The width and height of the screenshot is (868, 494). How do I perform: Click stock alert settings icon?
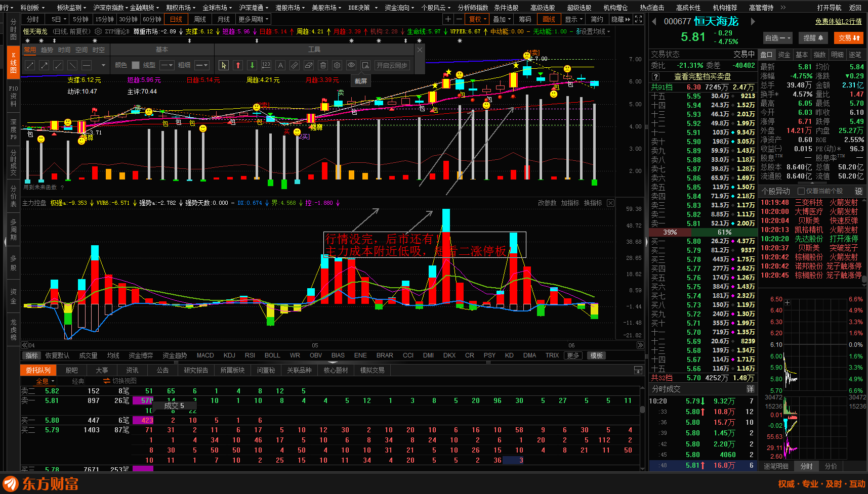859,191
